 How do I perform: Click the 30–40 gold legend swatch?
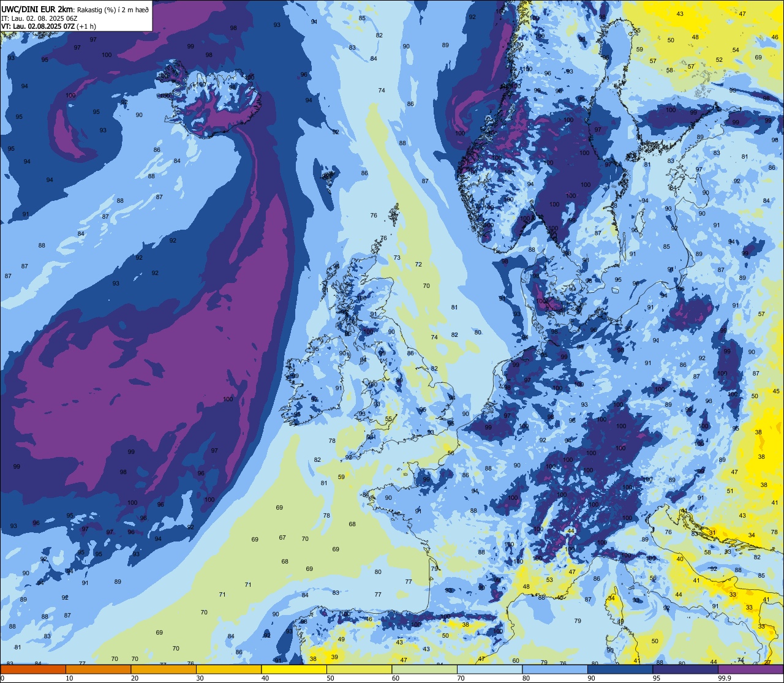point(228,670)
